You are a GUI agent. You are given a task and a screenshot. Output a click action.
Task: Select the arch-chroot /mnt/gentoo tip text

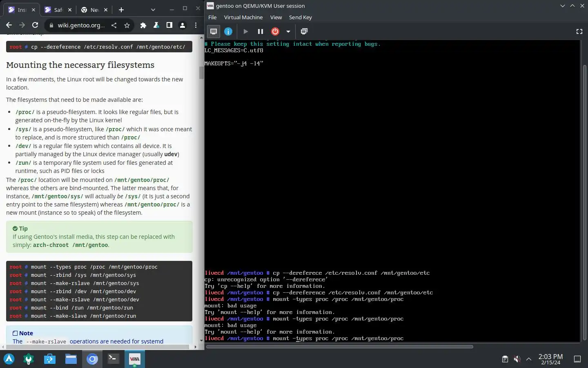[70, 245]
